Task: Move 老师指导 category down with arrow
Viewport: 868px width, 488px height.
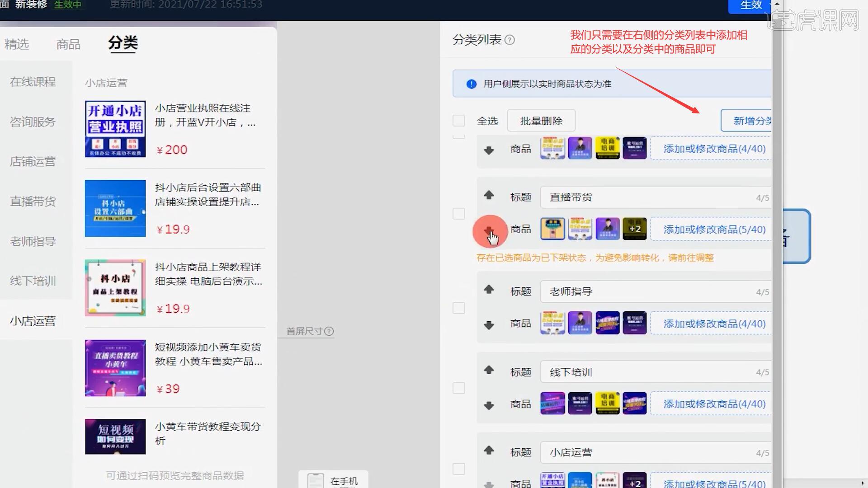Action: pos(489,325)
